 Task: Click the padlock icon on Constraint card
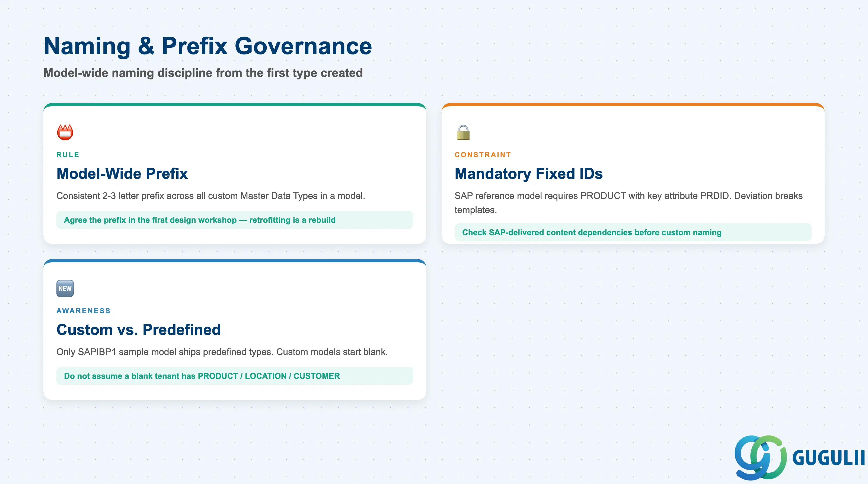pos(463,132)
